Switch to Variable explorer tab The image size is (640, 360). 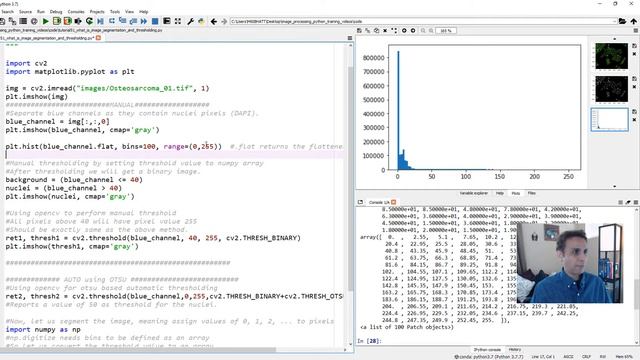click(474, 193)
